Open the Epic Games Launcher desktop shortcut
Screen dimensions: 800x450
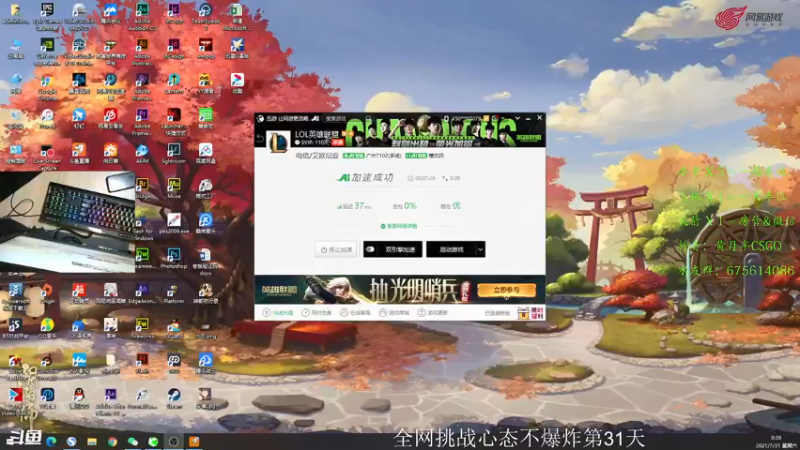pos(47,16)
